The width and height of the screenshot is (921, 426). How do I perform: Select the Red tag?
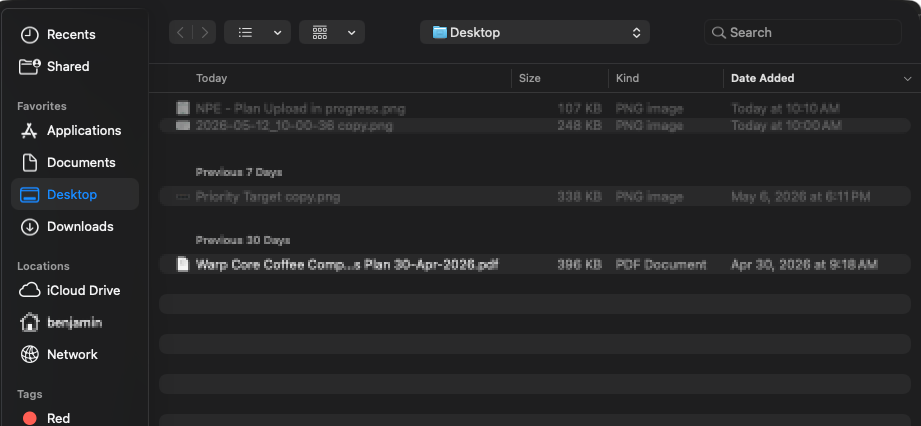75,418
